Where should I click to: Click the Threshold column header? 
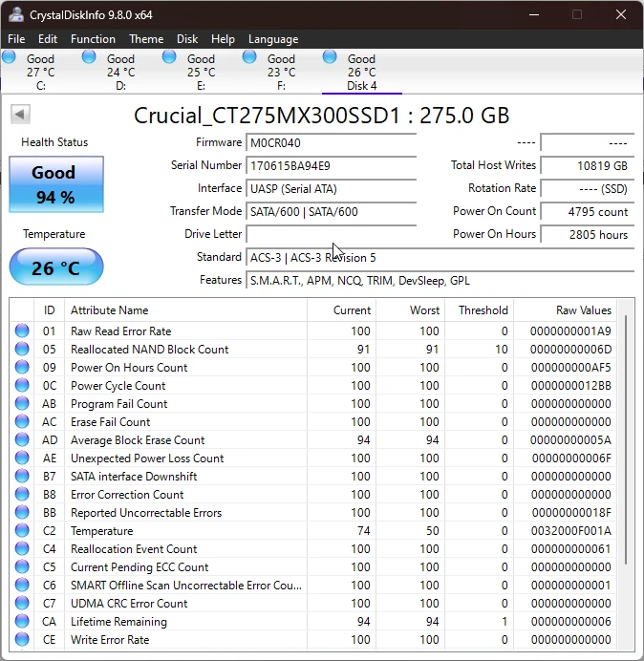479,310
